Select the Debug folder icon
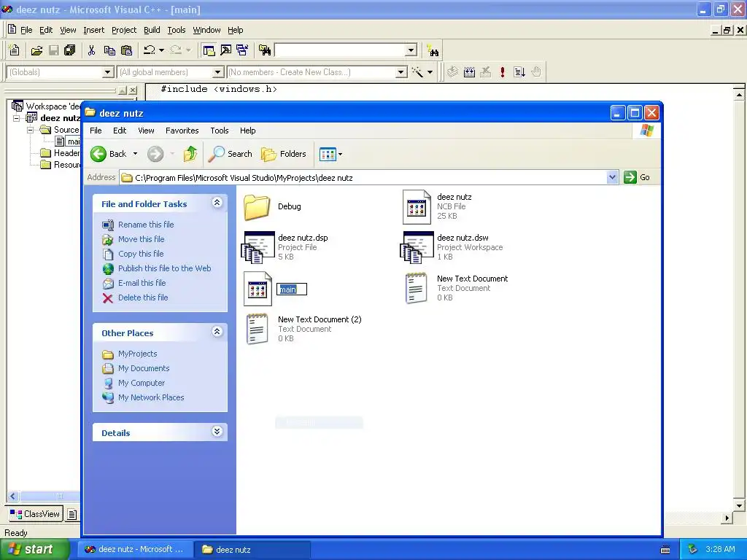The width and height of the screenshot is (747, 560). (x=258, y=207)
